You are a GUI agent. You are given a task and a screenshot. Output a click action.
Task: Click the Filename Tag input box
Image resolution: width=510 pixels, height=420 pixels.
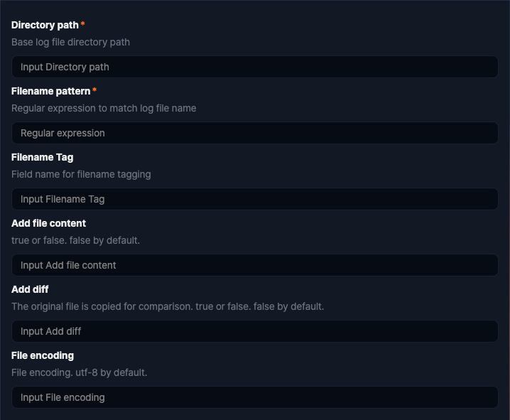coord(254,199)
